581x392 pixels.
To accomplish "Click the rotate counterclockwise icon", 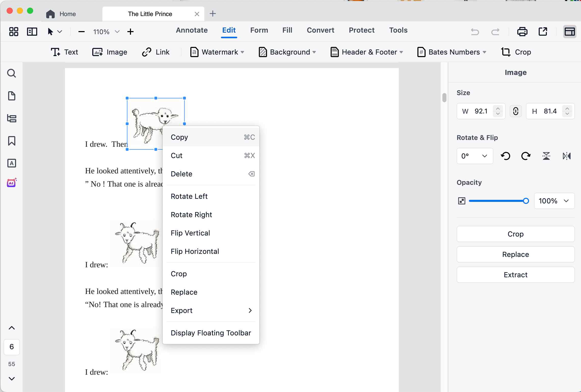I will point(506,156).
